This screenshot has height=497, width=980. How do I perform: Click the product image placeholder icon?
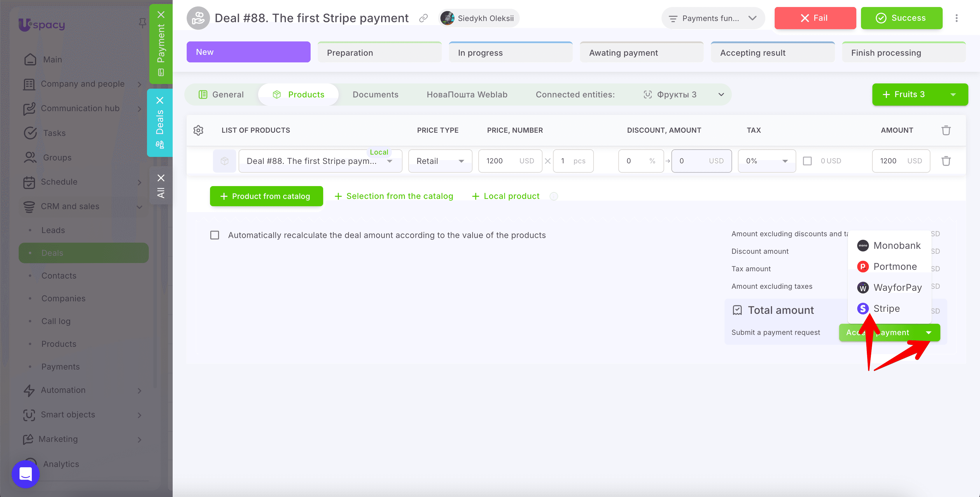pos(225,161)
